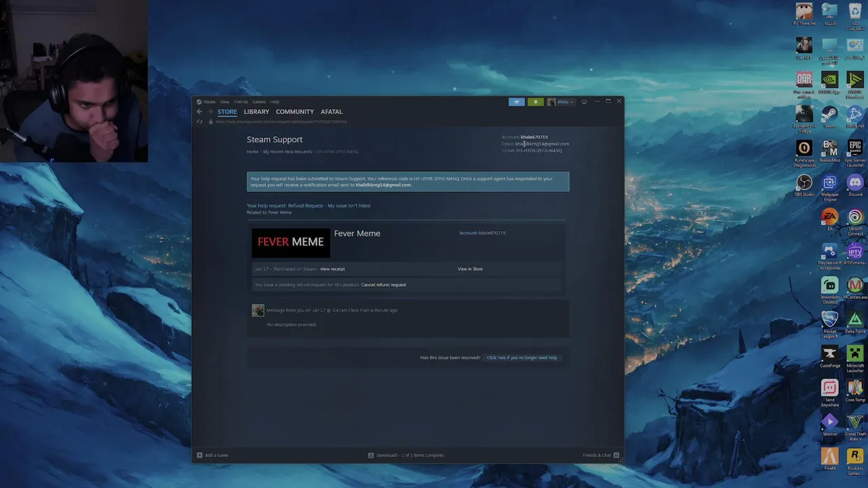Switch to the COMMUNITY tab
The image size is (868, 488).
(x=295, y=112)
